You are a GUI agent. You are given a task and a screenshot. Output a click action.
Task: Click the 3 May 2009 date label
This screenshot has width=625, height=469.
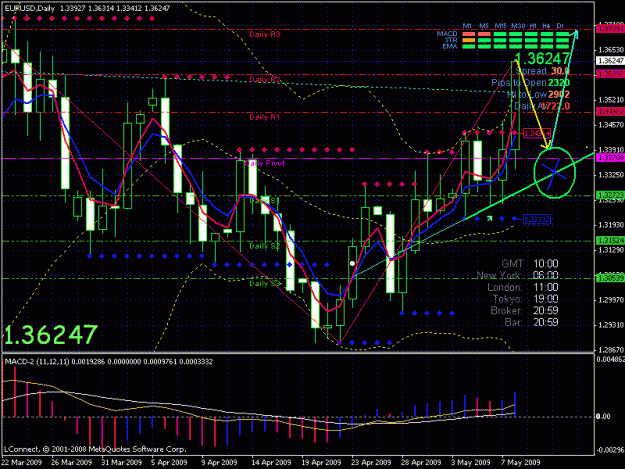(471, 462)
